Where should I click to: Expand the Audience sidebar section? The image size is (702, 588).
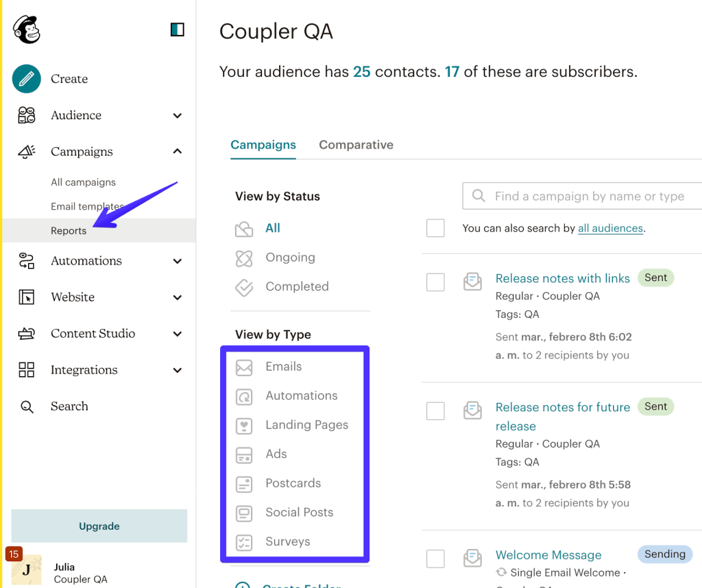177,115
